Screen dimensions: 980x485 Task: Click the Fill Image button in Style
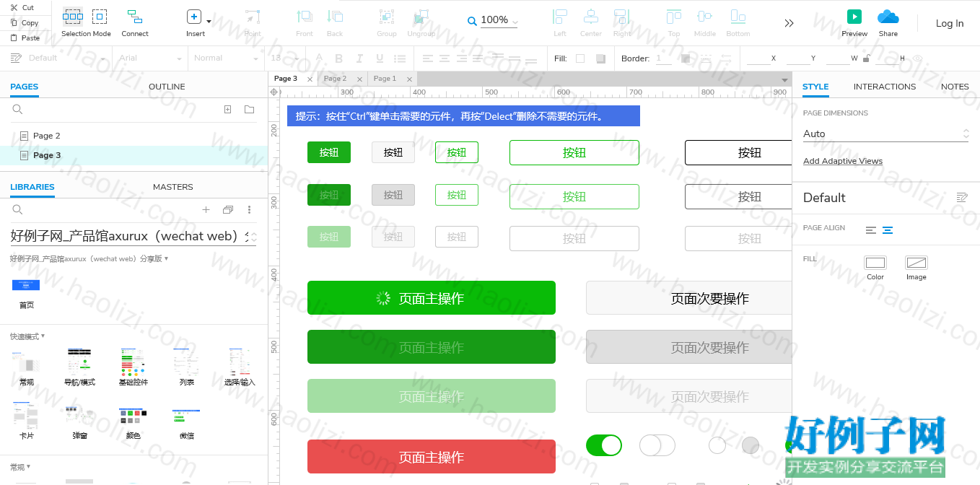click(916, 268)
